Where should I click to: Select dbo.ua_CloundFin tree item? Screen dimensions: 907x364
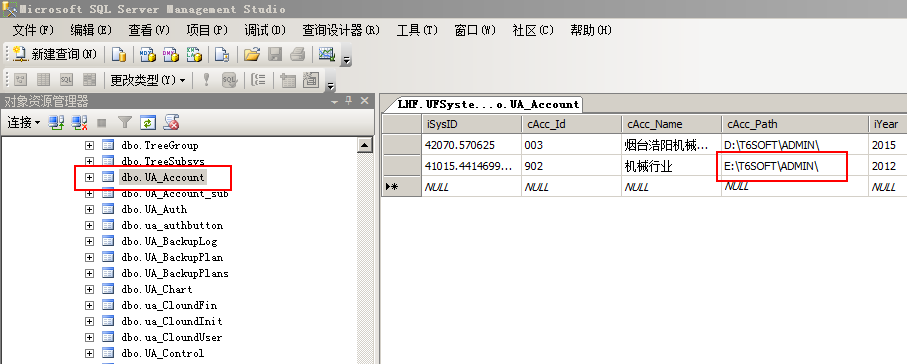point(169,305)
